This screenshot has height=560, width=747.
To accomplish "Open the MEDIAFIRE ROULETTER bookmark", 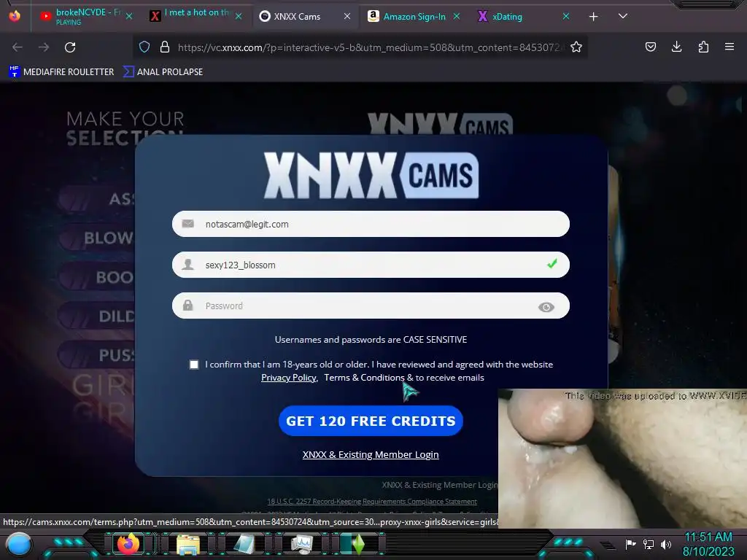I will (61, 72).
